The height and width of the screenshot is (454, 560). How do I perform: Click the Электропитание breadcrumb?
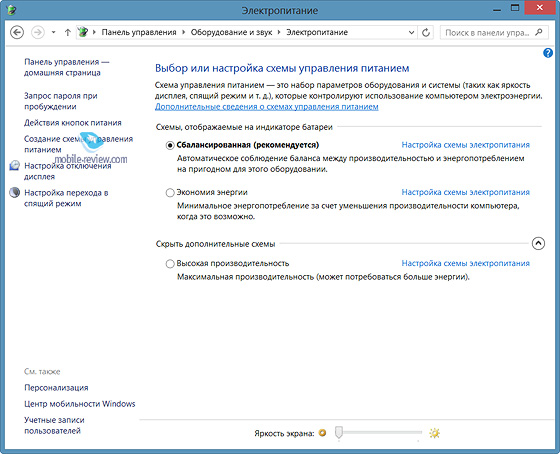tap(317, 33)
